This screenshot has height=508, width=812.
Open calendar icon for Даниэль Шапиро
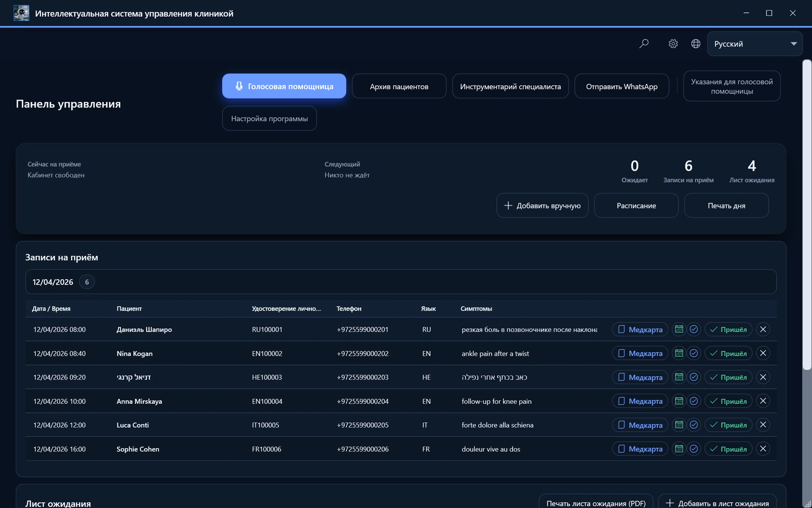(679, 329)
